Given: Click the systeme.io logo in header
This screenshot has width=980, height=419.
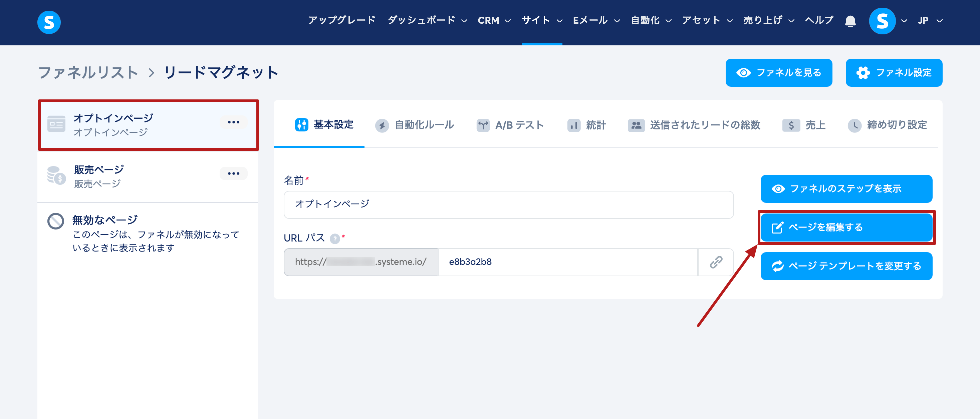Looking at the screenshot, I should tap(49, 22).
